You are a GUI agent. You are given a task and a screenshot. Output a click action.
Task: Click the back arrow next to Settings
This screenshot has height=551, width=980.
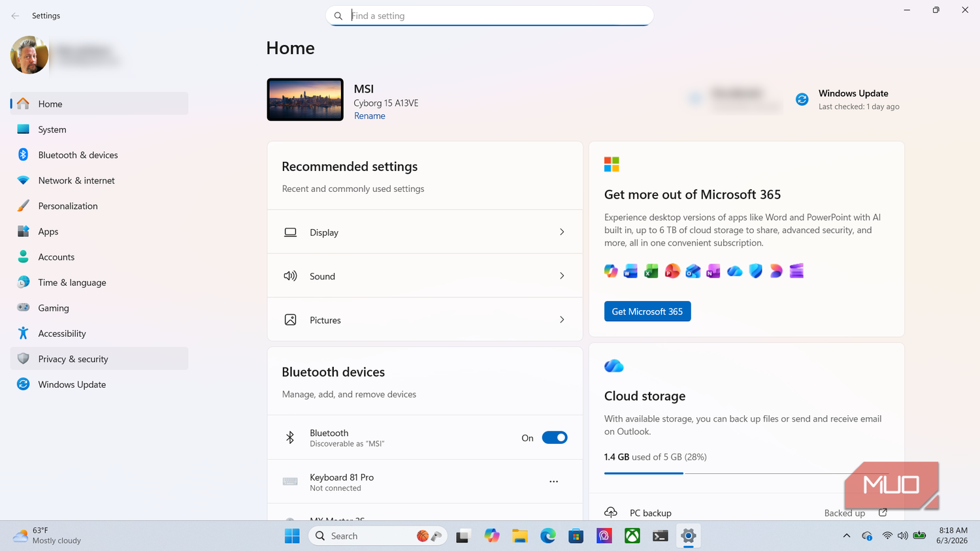coord(15,16)
